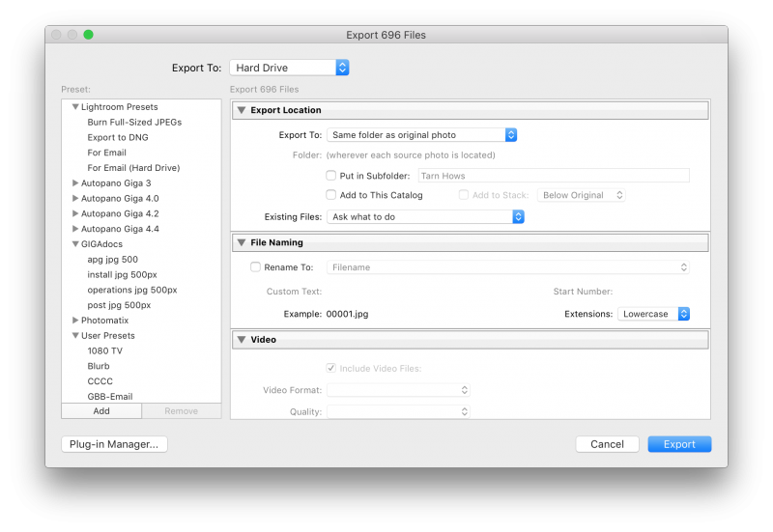Screen dimensions: 773x532
Task: Expand the Autopano Giga 4.4 folder
Action: coord(75,229)
